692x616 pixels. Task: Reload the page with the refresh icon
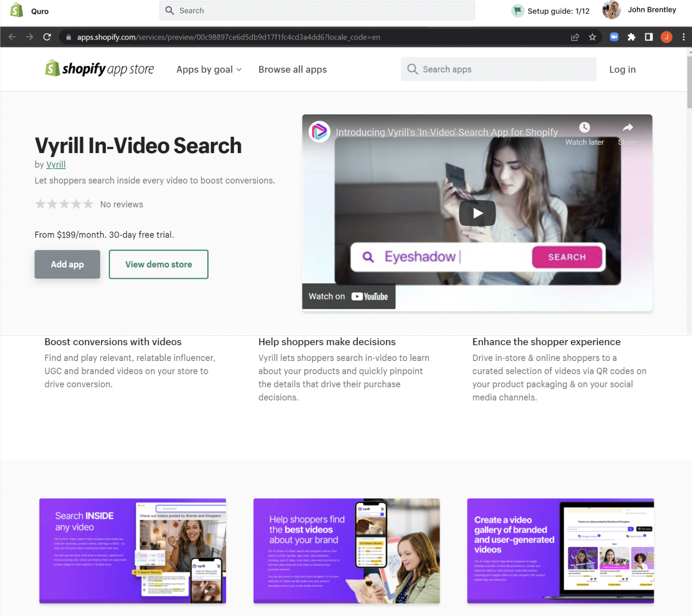47,37
